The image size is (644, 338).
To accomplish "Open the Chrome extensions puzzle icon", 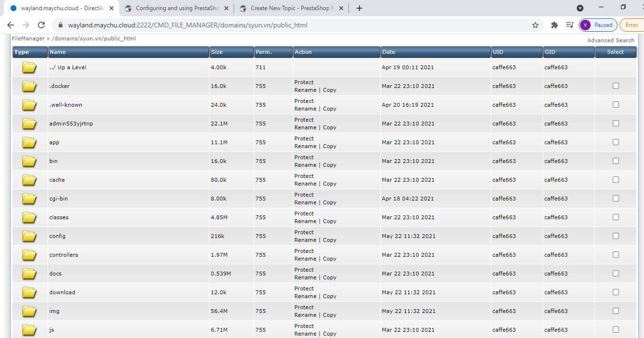I will point(554,25).
